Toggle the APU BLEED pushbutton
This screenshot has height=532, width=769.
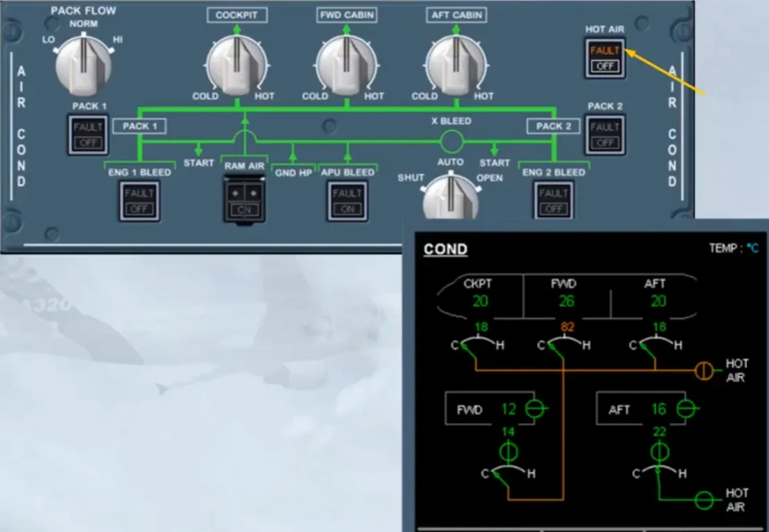pyautogui.click(x=347, y=200)
